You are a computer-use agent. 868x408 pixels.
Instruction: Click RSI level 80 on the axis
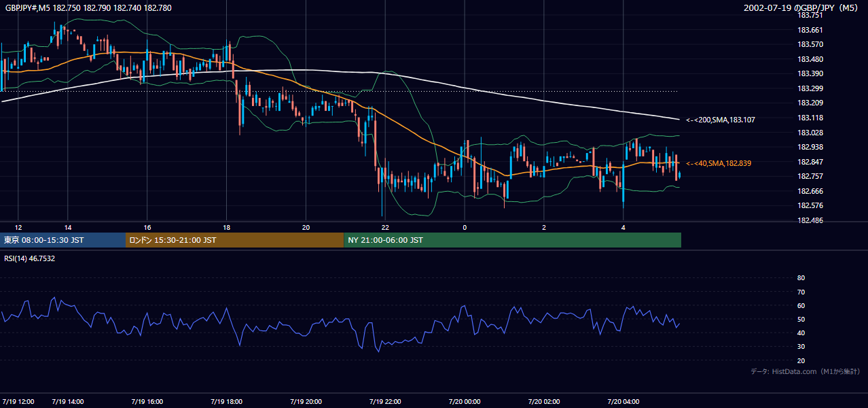coord(801,278)
